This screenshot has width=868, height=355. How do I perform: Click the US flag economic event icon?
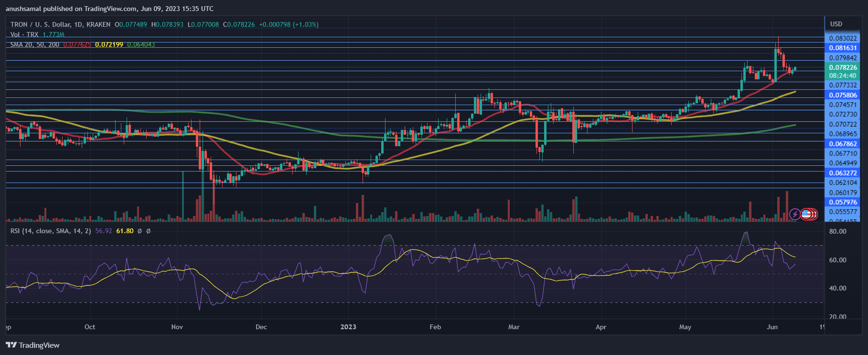807,214
